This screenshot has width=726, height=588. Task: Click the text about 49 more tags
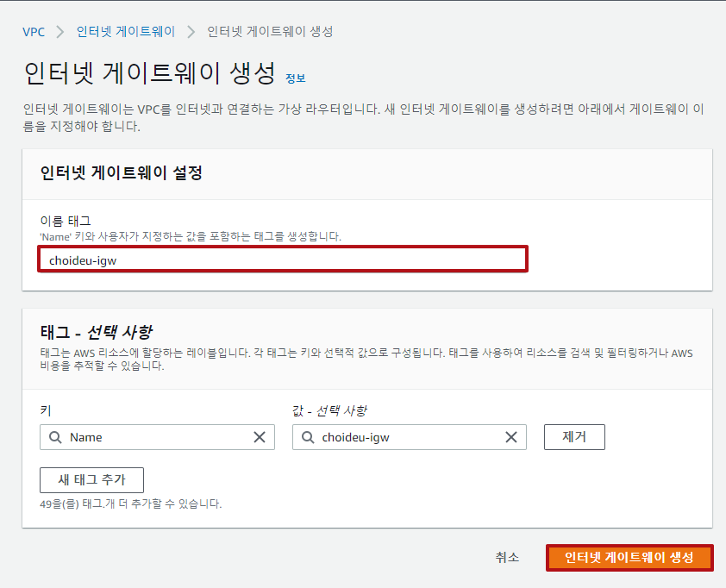[131, 504]
